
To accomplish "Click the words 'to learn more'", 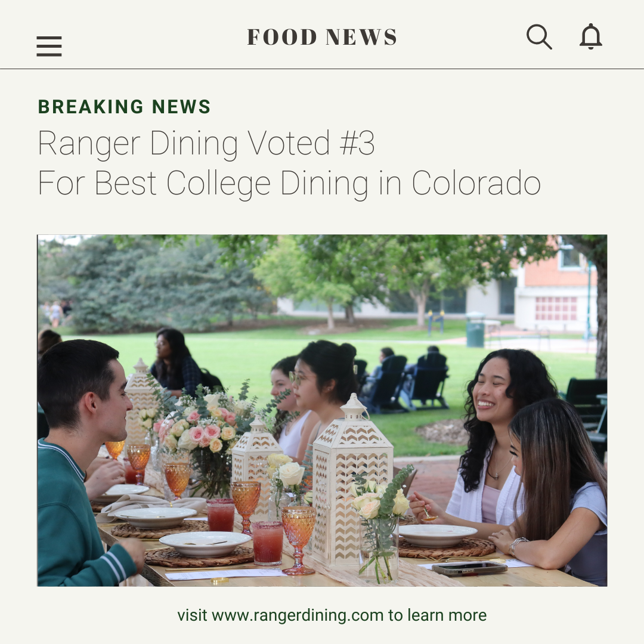I will [438, 615].
